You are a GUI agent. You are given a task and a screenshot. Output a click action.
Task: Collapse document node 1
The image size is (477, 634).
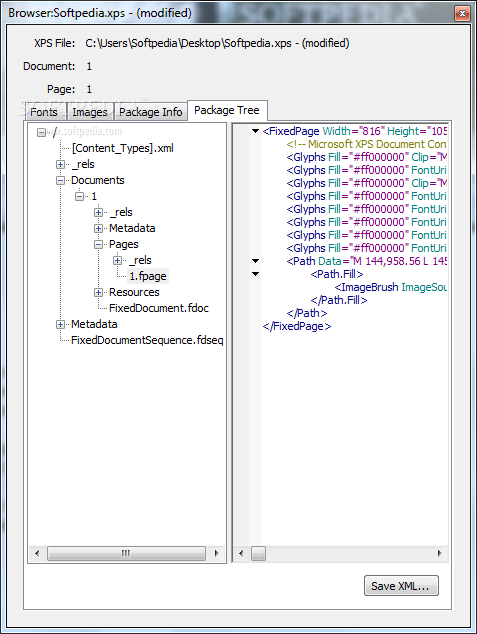79,196
